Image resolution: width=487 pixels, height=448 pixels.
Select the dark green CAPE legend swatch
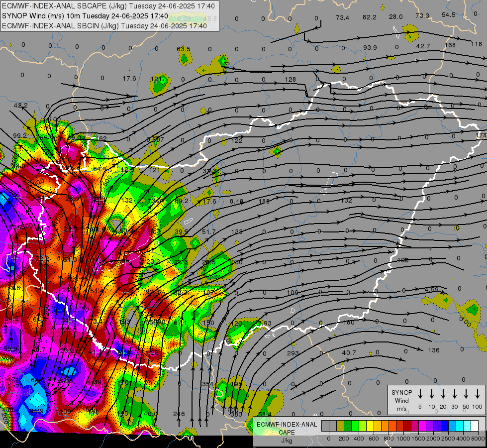(348, 426)
